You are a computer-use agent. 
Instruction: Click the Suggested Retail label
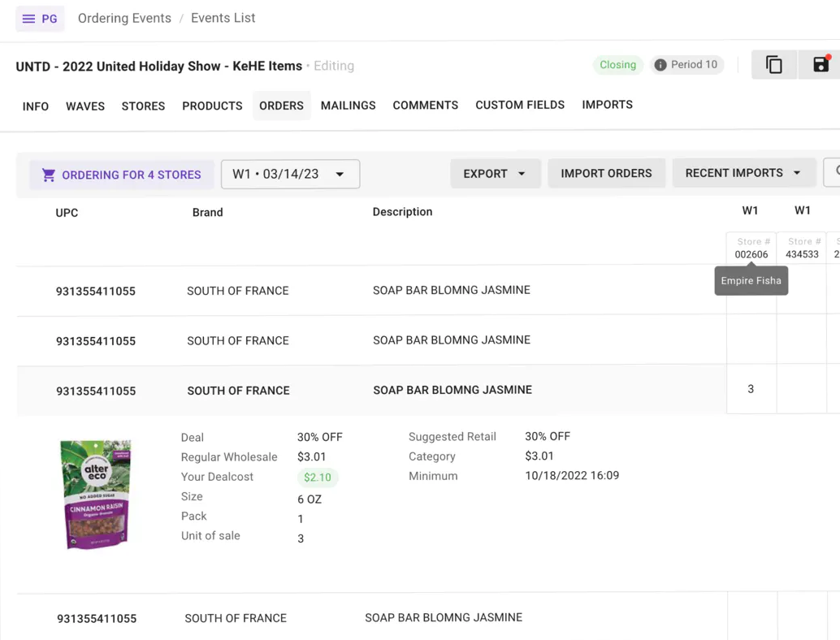click(x=452, y=436)
